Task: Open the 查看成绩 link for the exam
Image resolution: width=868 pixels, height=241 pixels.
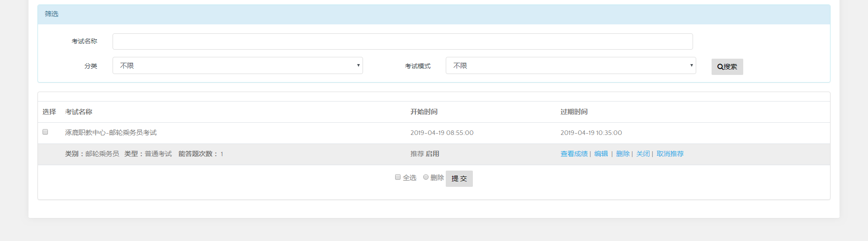Action: [x=574, y=154]
